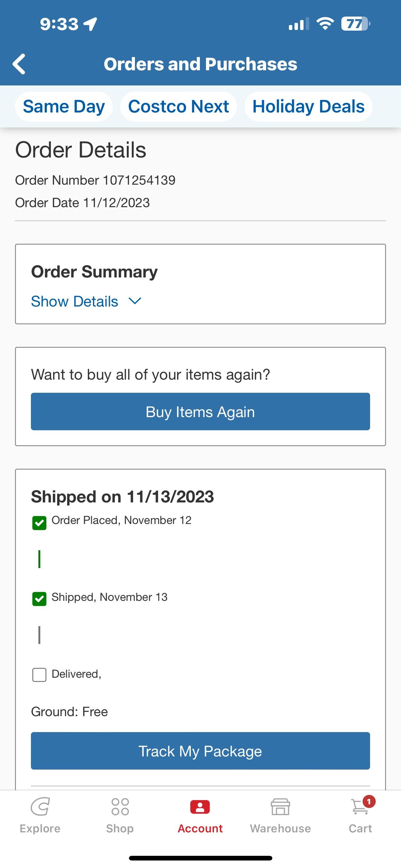Open the Holiday Deals tab

(308, 107)
